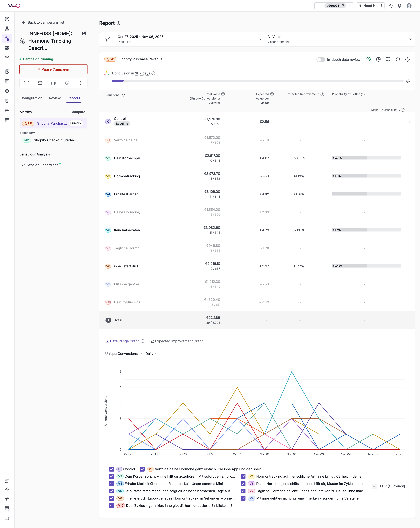Screen dimensions: 420x528
Task: Select Shopify Checkout Started metric
Action: (54, 140)
